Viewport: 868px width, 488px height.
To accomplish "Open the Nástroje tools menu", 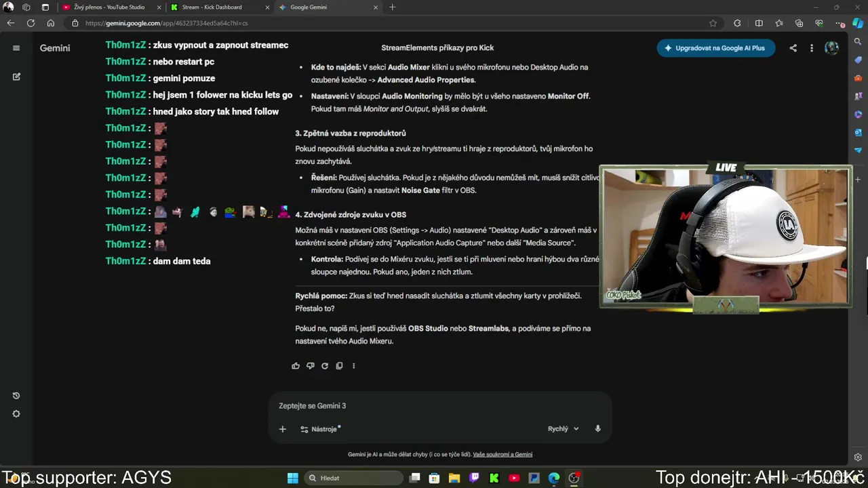I will click(x=320, y=429).
